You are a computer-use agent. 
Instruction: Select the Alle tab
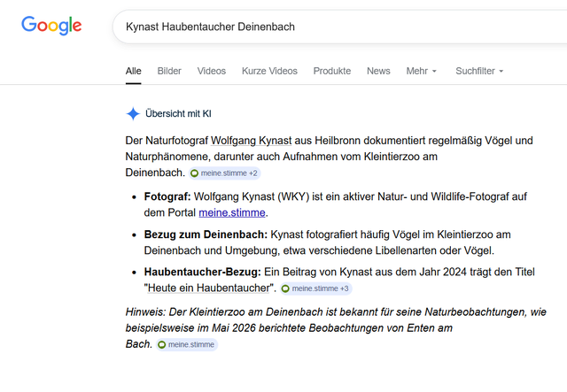coord(134,71)
